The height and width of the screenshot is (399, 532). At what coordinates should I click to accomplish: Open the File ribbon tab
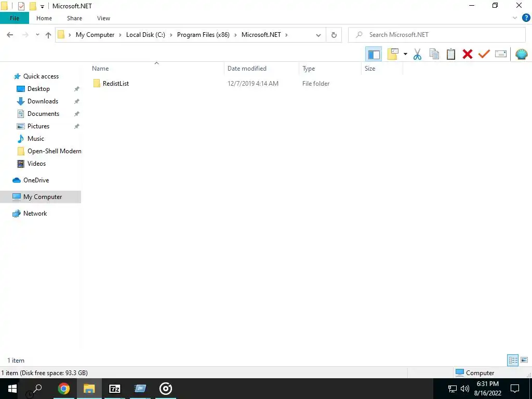pyautogui.click(x=14, y=18)
